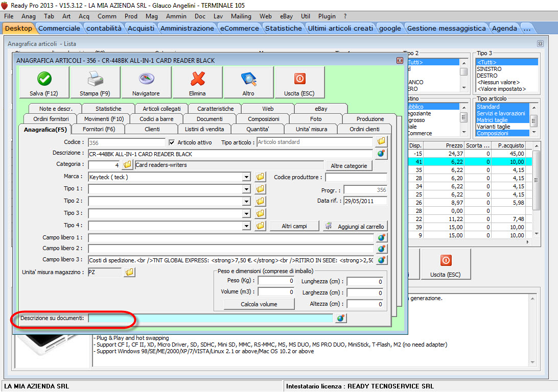Click the Calcola volume button
This screenshot has width=558, height=392.
click(x=259, y=304)
